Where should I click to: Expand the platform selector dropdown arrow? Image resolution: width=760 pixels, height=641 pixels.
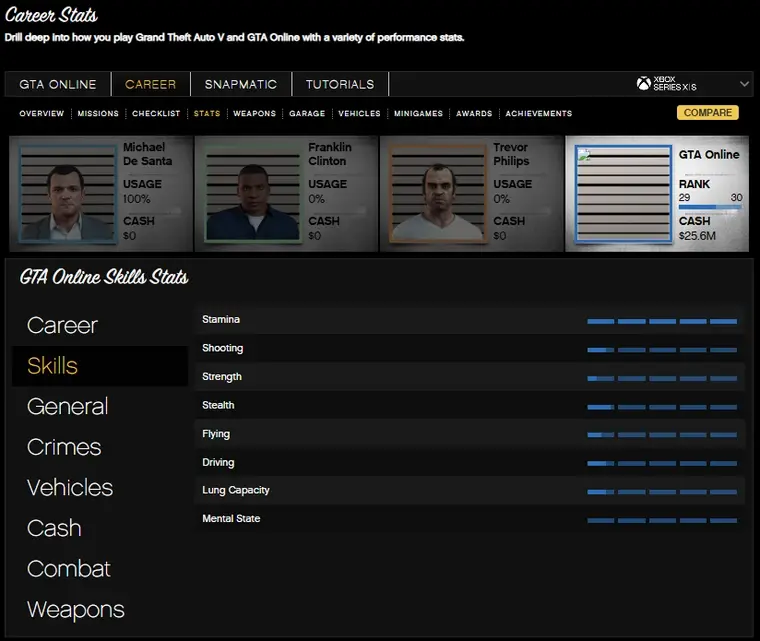[x=744, y=84]
